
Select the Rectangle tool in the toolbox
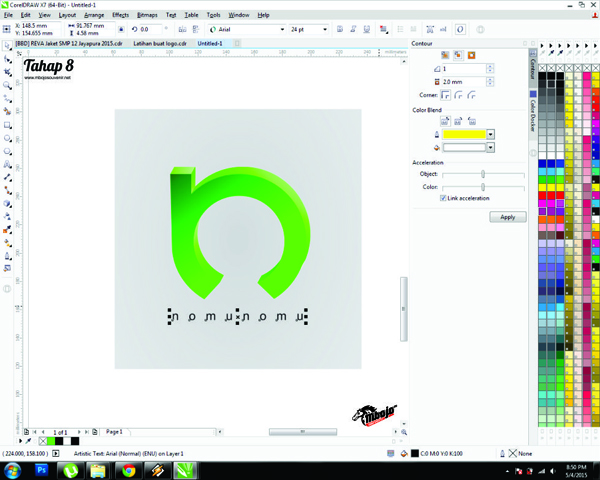pos(8,125)
